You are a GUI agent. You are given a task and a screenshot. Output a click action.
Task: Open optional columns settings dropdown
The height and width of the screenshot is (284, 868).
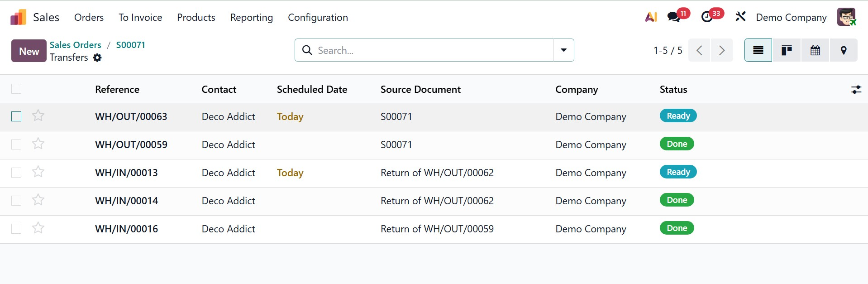(856, 90)
